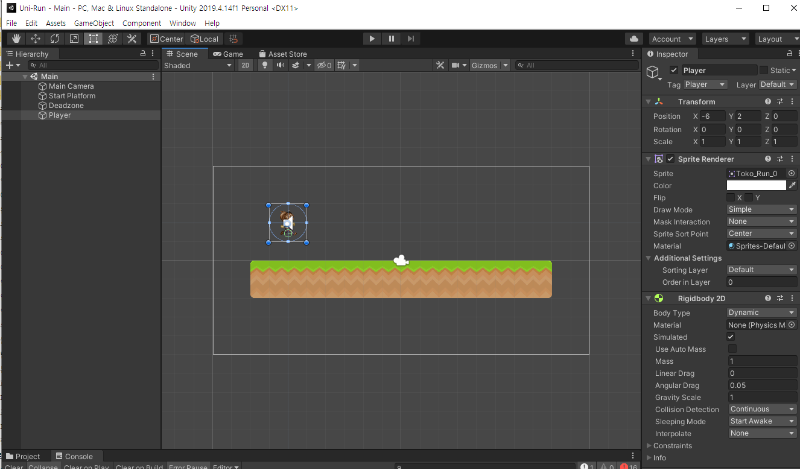Open the Shaded draw mode dropdown
Screen dimensions: 800x469
point(198,65)
